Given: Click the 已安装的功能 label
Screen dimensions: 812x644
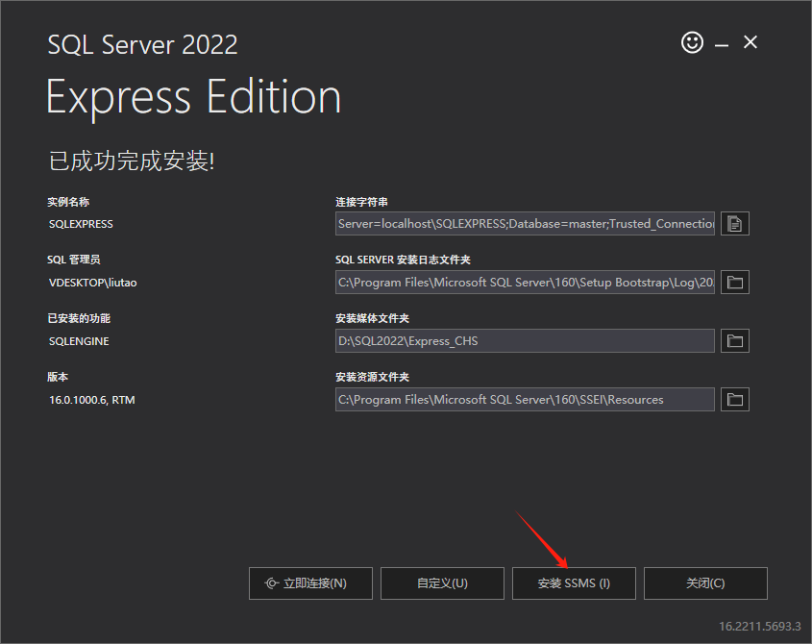Looking at the screenshot, I should [x=79, y=318].
